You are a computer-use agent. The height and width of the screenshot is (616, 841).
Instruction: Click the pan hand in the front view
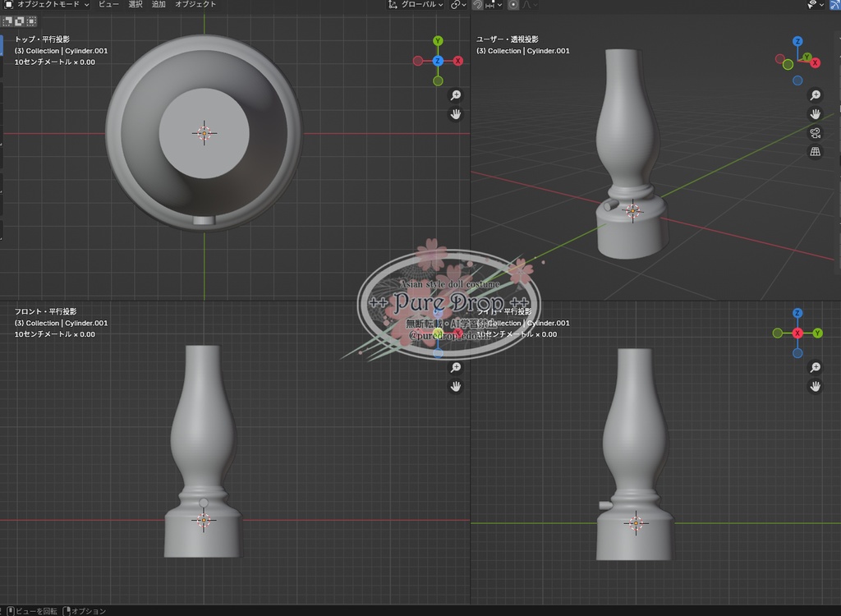(x=455, y=386)
